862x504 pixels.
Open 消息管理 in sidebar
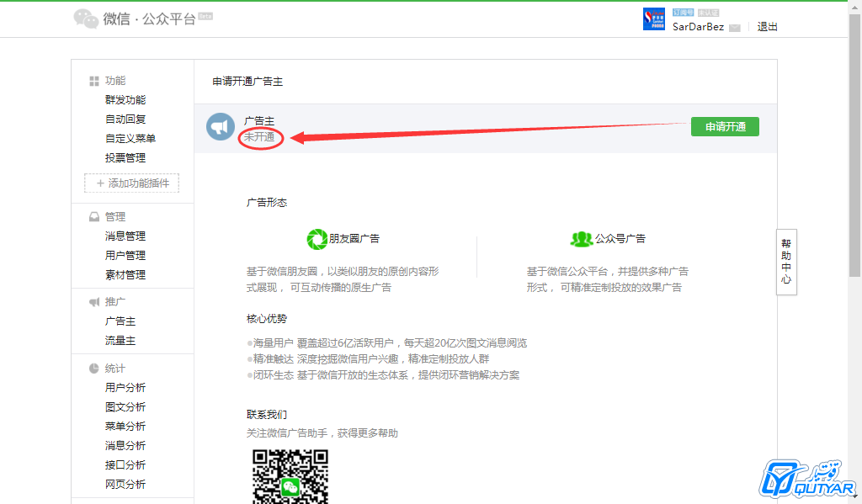click(x=125, y=236)
